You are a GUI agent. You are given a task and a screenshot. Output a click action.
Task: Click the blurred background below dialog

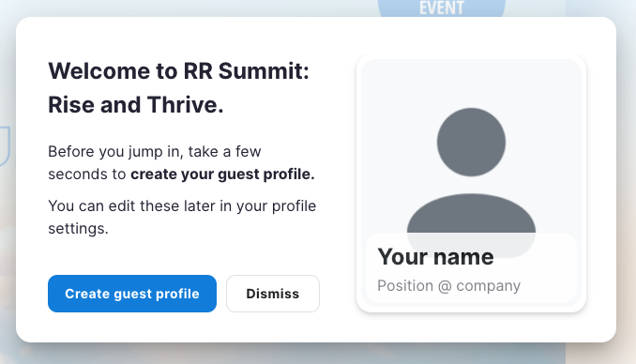coord(284,354)
